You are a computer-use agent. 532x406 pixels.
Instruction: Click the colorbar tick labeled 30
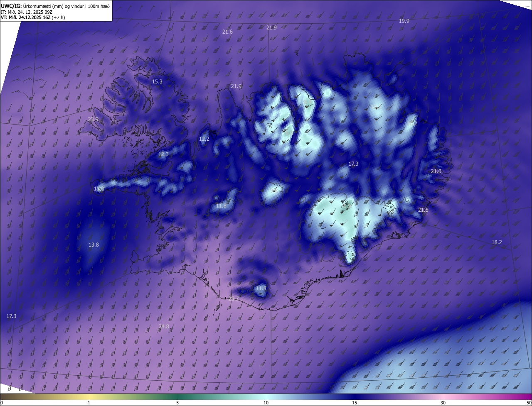coord(443,403)
